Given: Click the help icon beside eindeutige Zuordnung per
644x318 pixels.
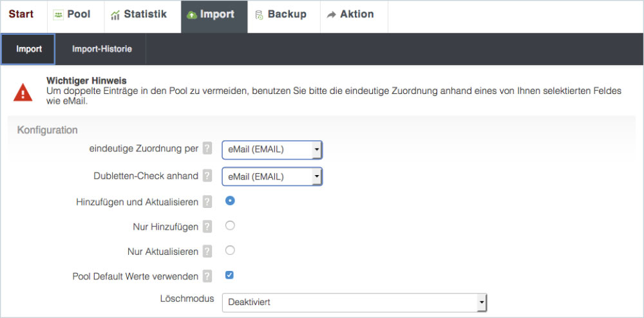Looking at the screenshot, I should [207, 149].
